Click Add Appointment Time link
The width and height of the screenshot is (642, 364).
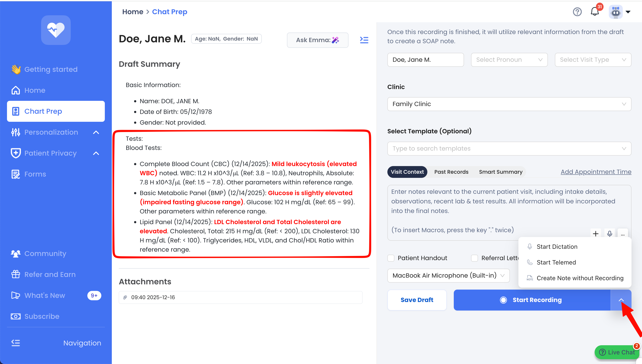pos(596,172)
